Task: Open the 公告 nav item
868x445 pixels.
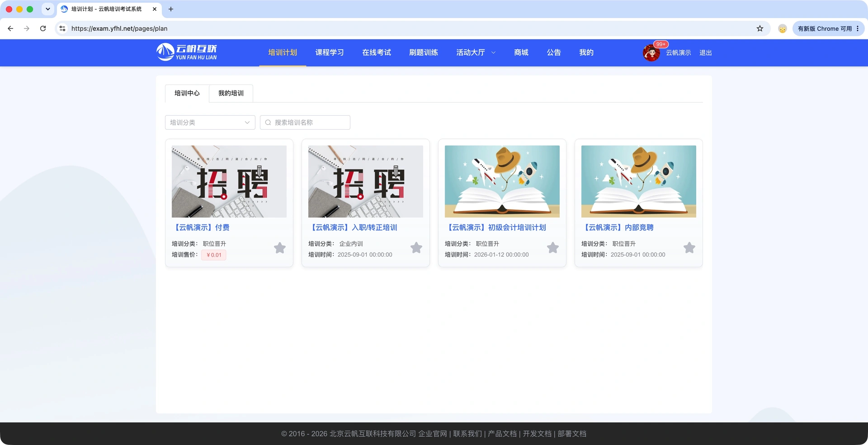Action: point(554,52)
